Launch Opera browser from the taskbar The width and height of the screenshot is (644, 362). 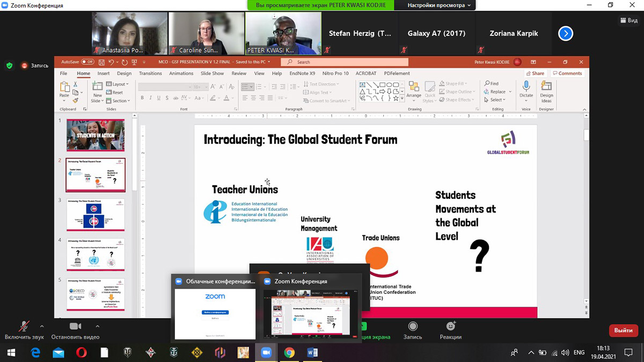pos(82,352)
